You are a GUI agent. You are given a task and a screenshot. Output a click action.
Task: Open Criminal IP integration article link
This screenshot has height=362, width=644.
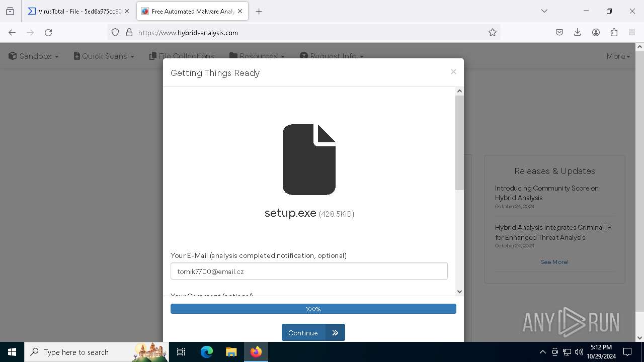pyautogui.click(x=553, y=232)
